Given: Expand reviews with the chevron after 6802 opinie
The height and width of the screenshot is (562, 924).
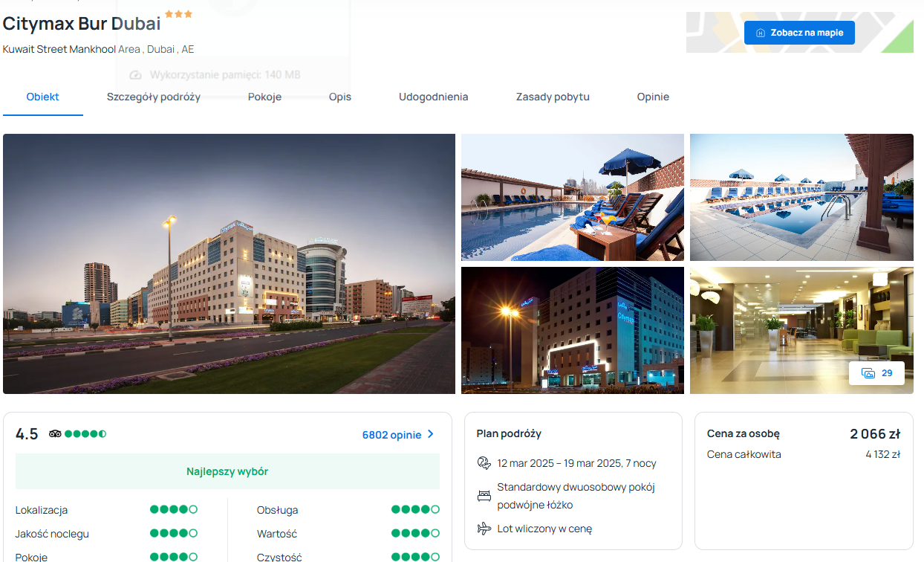Looking at the screenshot, I should [x=431, y=434].
